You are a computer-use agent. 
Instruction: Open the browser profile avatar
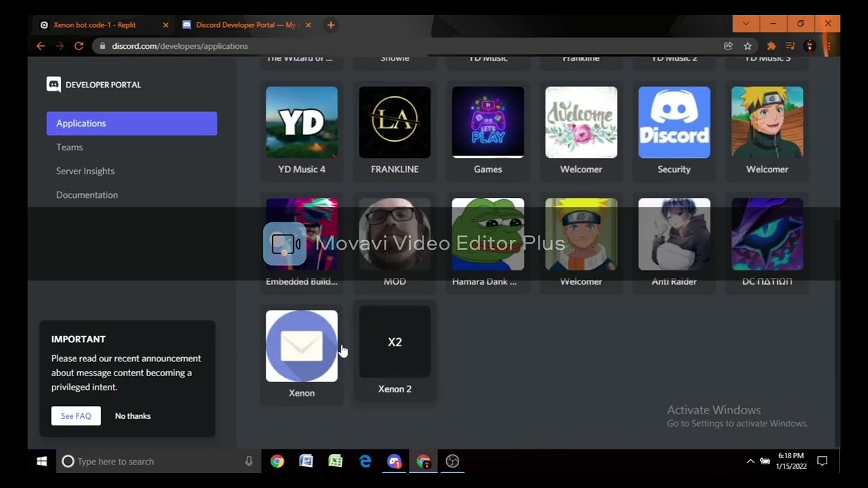(x=810, y=46)
